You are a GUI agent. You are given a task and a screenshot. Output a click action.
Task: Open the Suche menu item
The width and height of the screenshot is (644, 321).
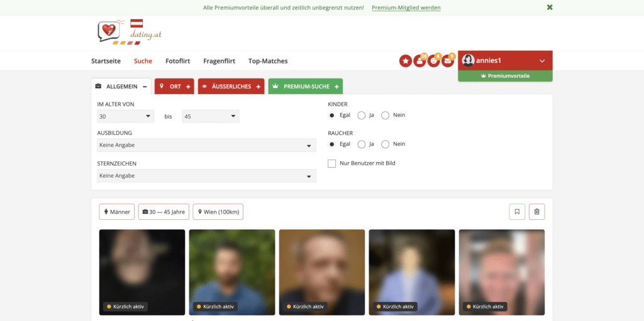pos(143,61)
